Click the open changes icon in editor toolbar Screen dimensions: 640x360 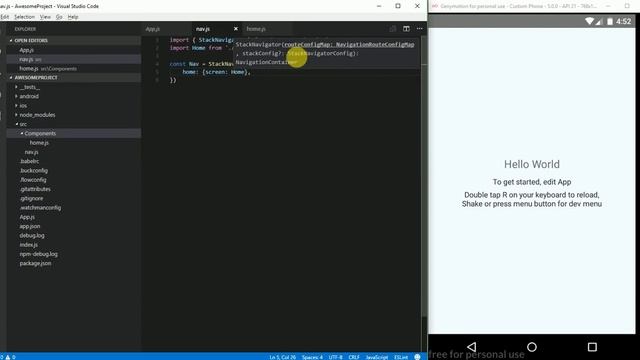pyautogui.click(x=392, y=29)
